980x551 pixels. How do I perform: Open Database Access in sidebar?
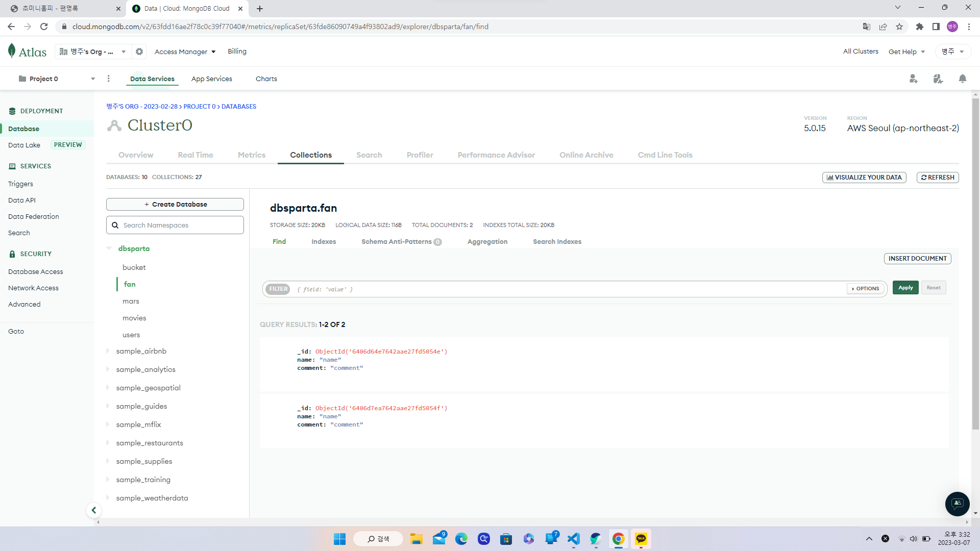(35, 271)
